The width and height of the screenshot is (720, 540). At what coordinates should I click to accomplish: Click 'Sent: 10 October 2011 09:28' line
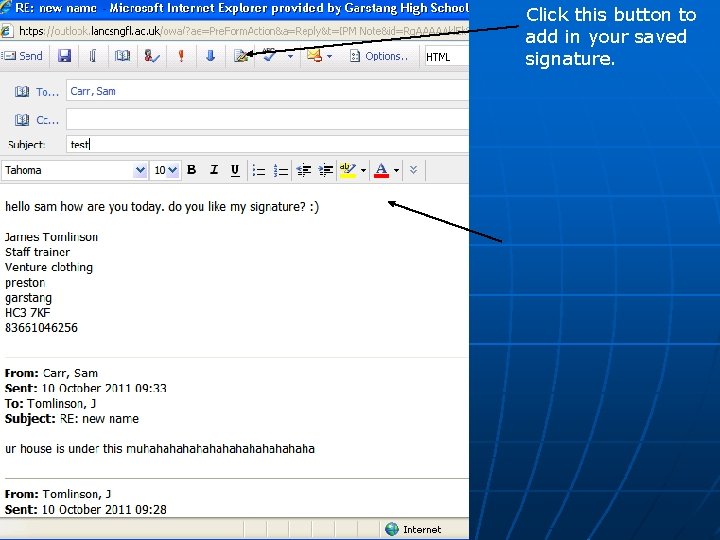tap(85, 509)
